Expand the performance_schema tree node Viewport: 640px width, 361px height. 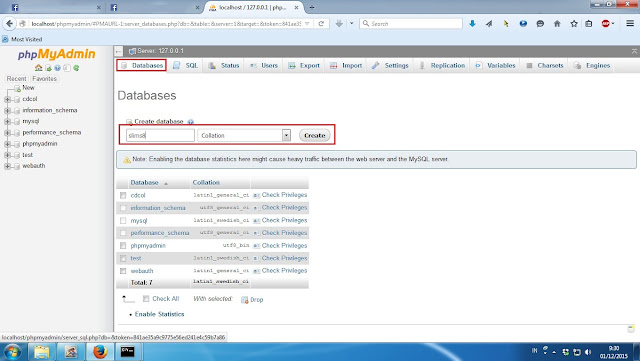[x=7, y=133]
